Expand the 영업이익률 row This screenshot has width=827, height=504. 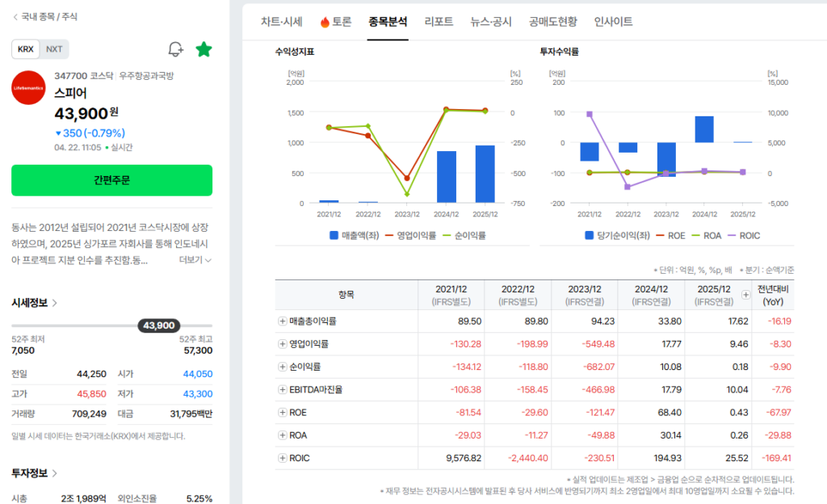pos(282,344)
